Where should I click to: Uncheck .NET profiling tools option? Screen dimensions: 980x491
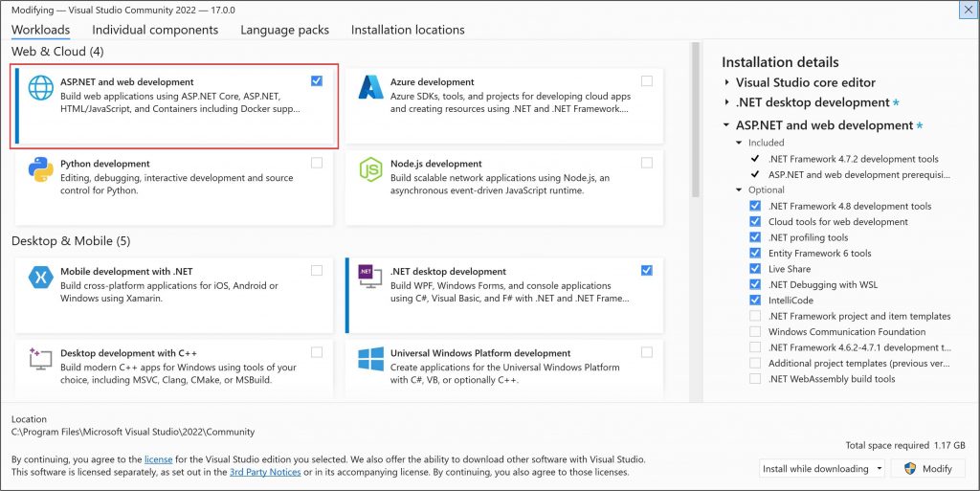[x=755, y=236]
